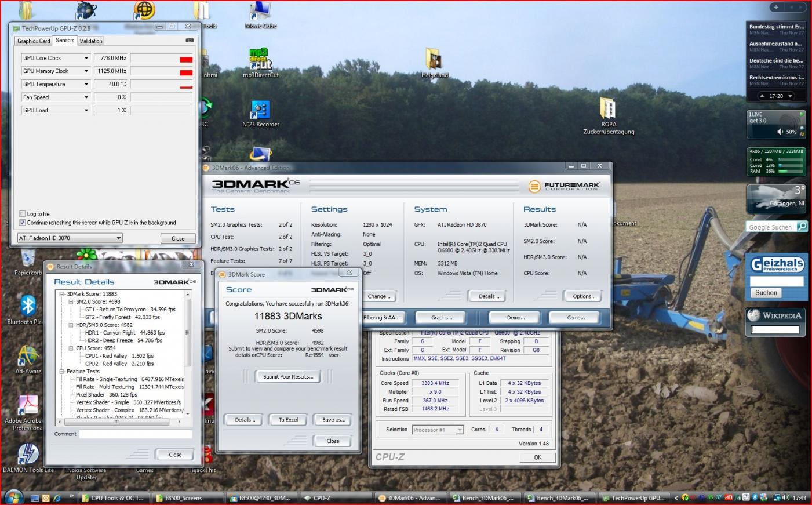Click the Demo button in 3DMark06

(515, 318)
